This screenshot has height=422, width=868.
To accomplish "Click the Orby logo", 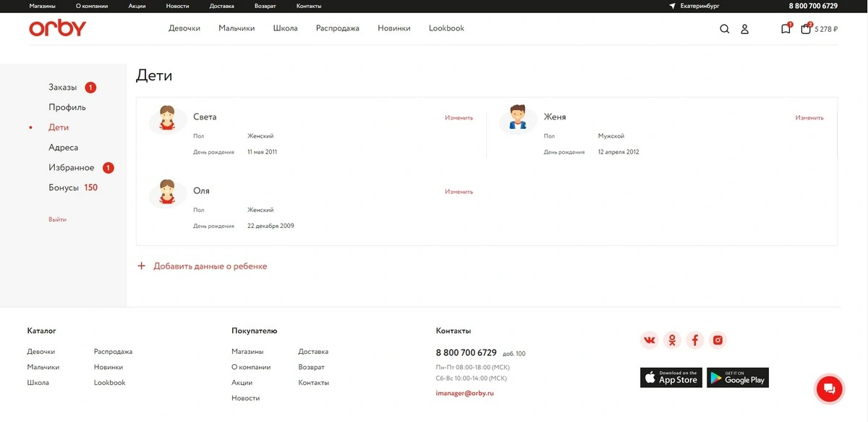I will (58, 28).
